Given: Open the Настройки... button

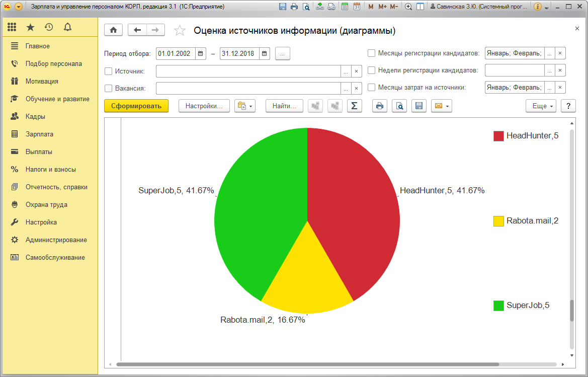Looking at the screenshot, I should pyautogui.click(x=204, y=106).
